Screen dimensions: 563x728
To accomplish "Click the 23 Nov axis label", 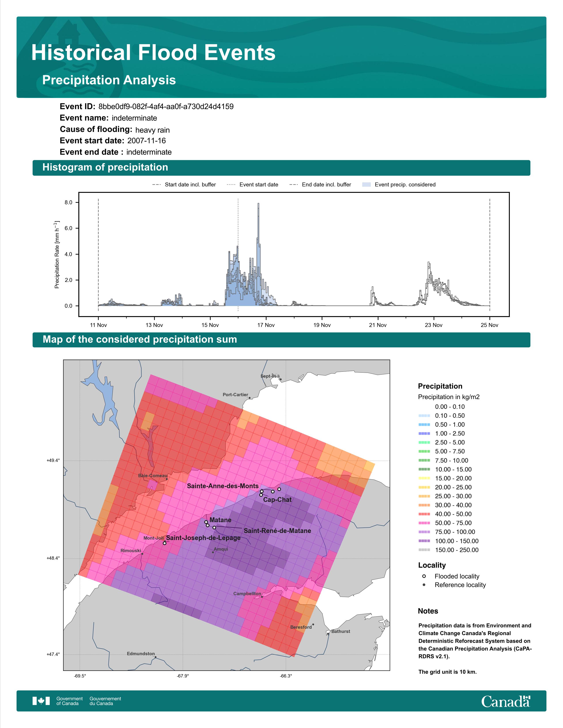I will 434,325.
